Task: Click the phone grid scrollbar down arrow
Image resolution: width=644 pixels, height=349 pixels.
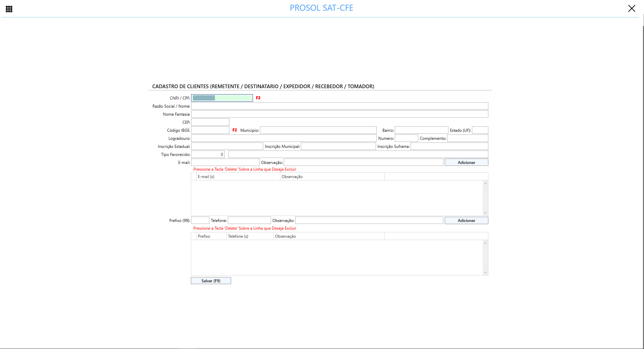Action: [x=485, y=273]
